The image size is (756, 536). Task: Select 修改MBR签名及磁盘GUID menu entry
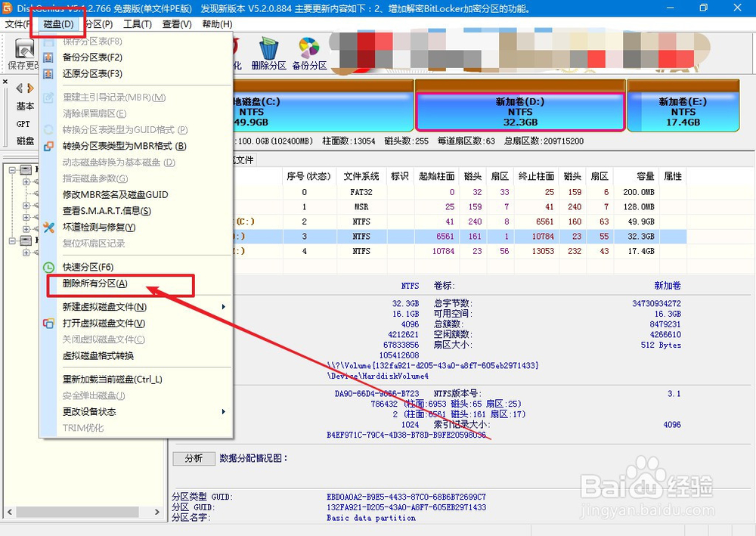115,195
